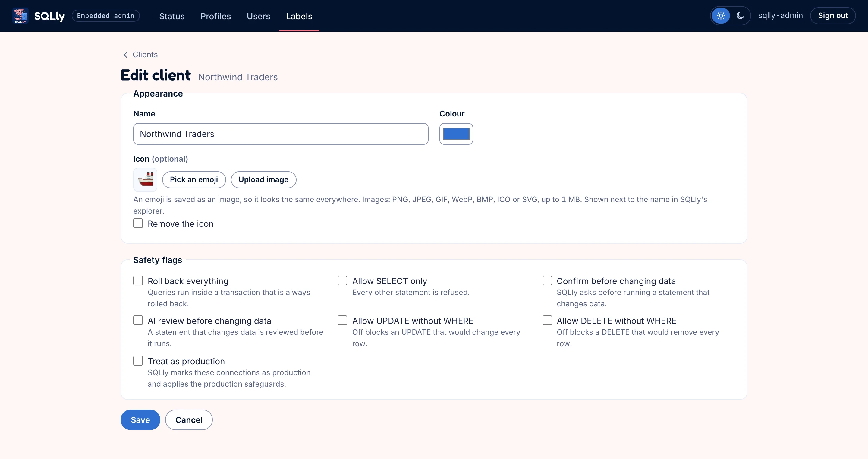Click the Icon (optional) label

[160, 159]
